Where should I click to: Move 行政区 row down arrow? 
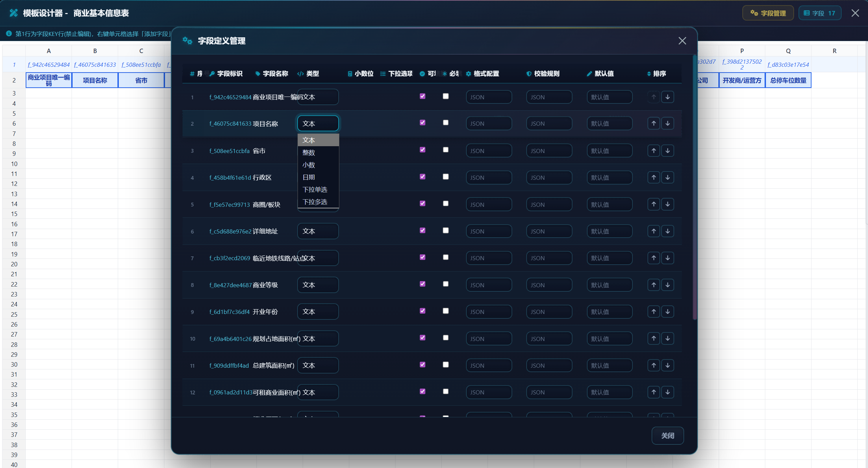[x=668, y=177]
